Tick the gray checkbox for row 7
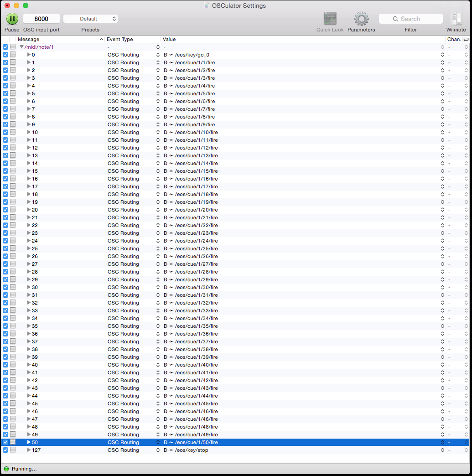This screenshot has width=472, height=476. coord(13,109)
